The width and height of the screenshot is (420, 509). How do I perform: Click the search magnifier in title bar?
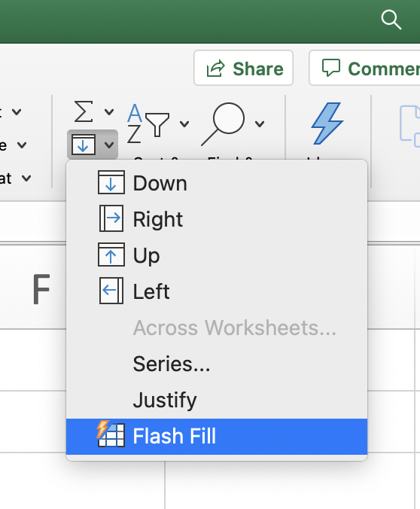click(x=391, y=20)
